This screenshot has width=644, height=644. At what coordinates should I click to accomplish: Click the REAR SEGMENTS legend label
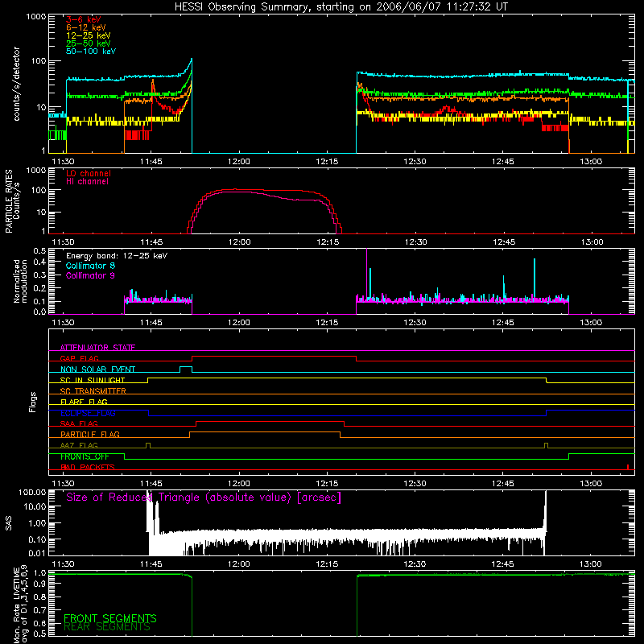click(107, 627)
